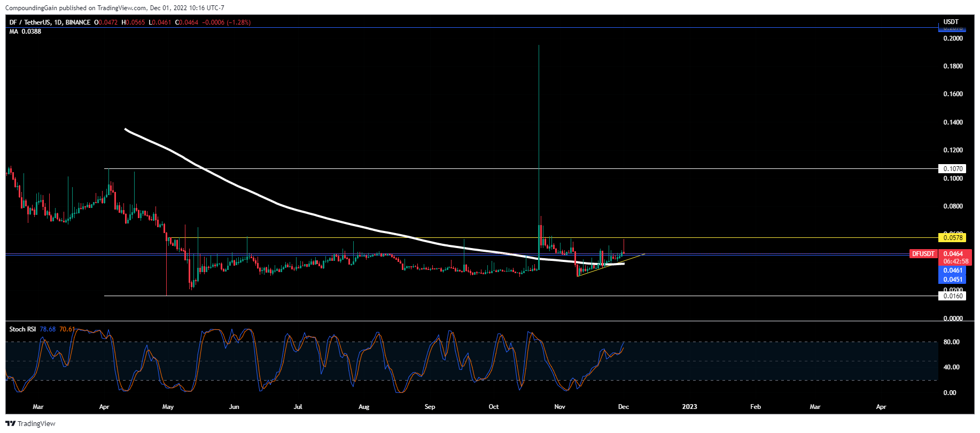Click the MA 0.0388 indicator label

(x=25, y=32)
